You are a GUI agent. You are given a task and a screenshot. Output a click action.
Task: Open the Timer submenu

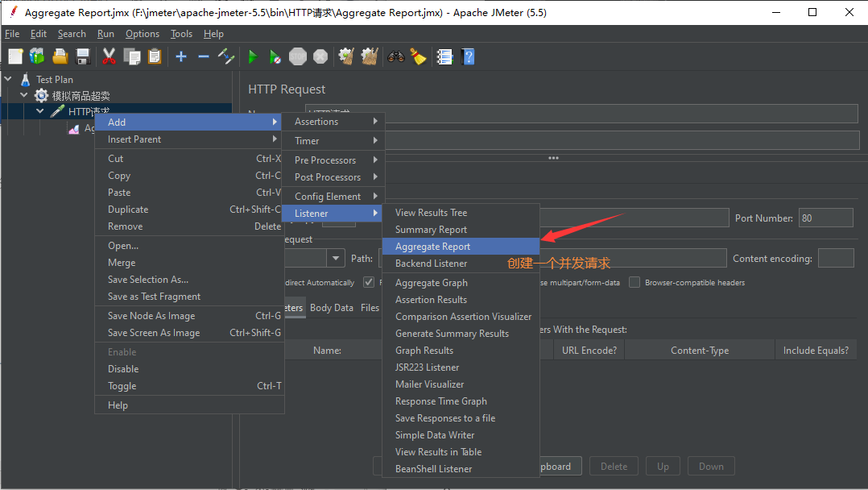pyautogui.click(x=333, y=141)
